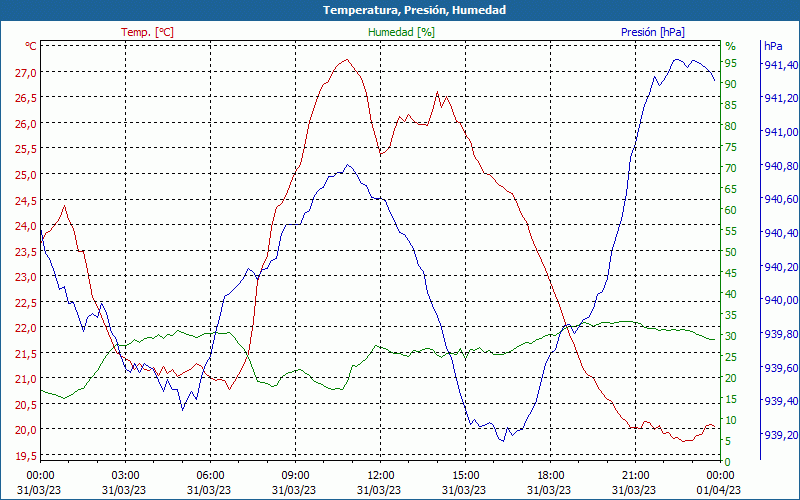Click the 45 humidity axis value
The width and height of the screenshot is (800, 500).
click(x=731, y=273)
